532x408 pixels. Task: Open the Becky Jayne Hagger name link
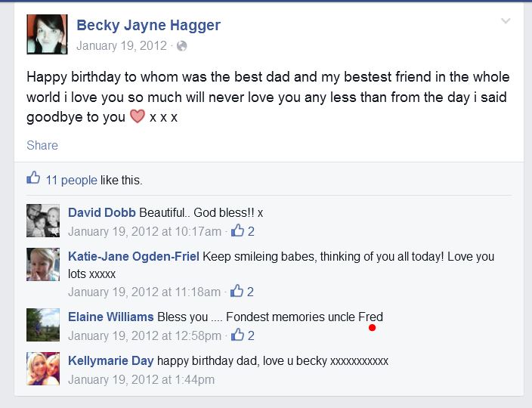[x=149, y=25]
